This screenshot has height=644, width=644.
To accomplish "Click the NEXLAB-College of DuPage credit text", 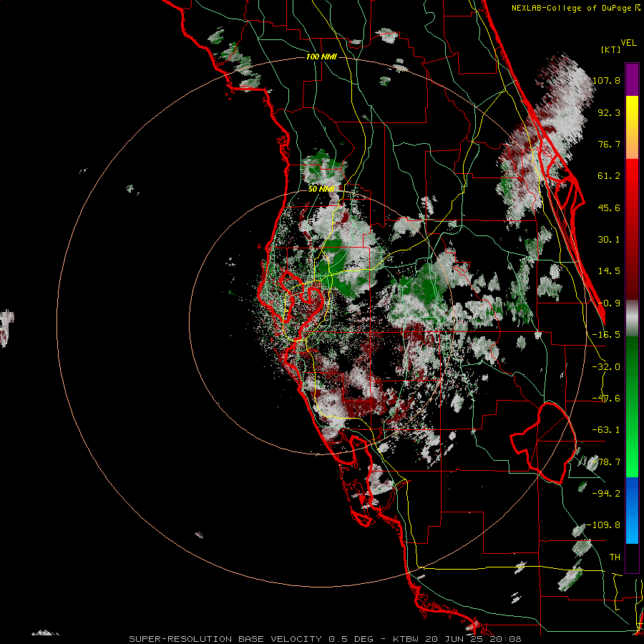I will click(x=571, y=8).
